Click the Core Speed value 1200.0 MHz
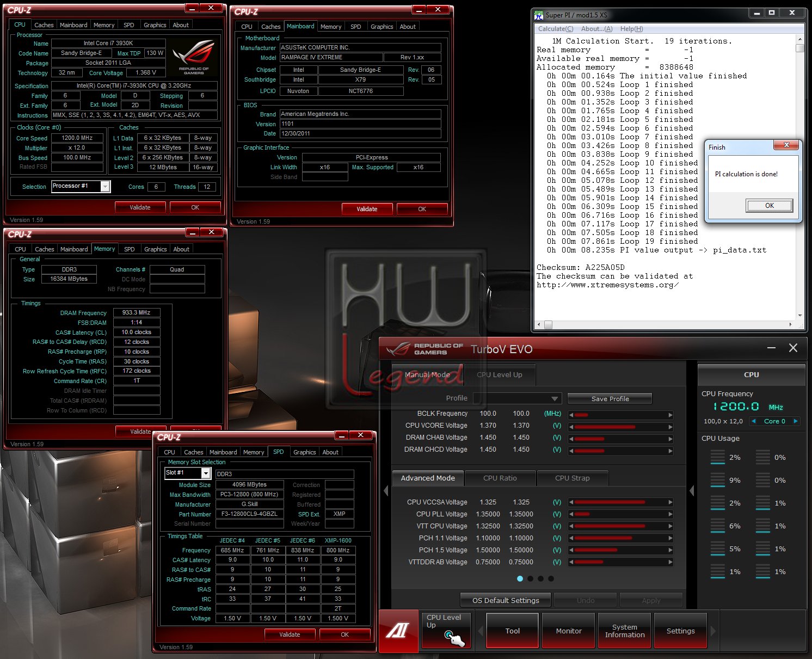The image size is (812, 659). [77, 138]
